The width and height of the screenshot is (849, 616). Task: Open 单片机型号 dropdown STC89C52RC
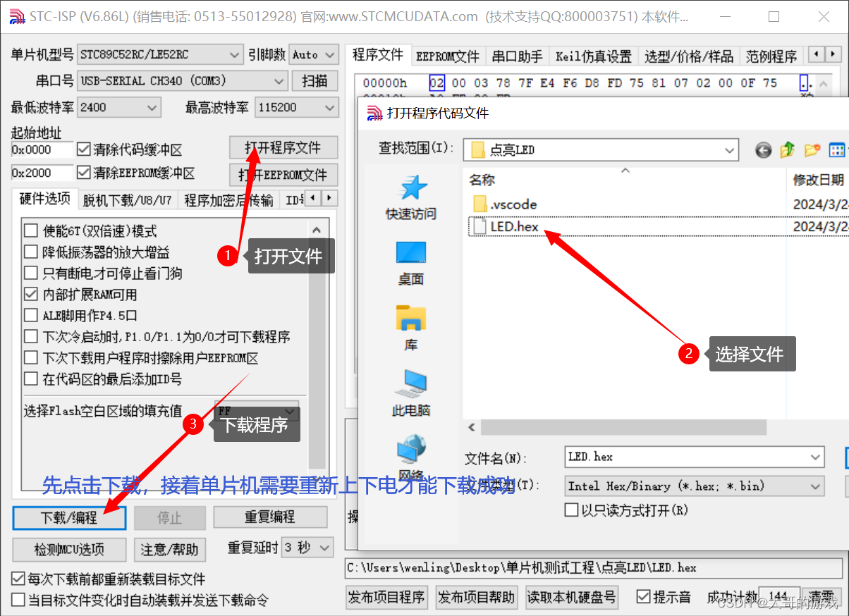(x=161, y=54)
